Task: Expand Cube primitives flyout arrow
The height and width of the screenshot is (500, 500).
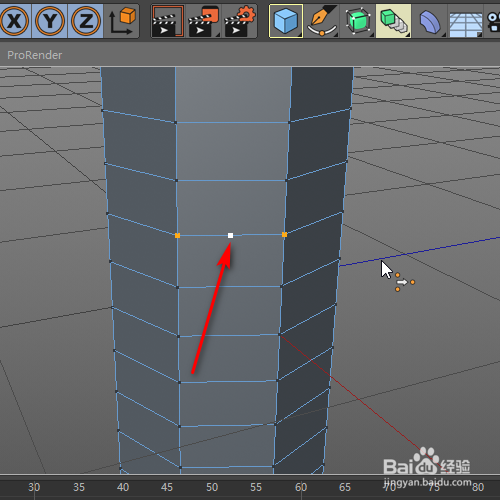Action: [x=300, y=35]
